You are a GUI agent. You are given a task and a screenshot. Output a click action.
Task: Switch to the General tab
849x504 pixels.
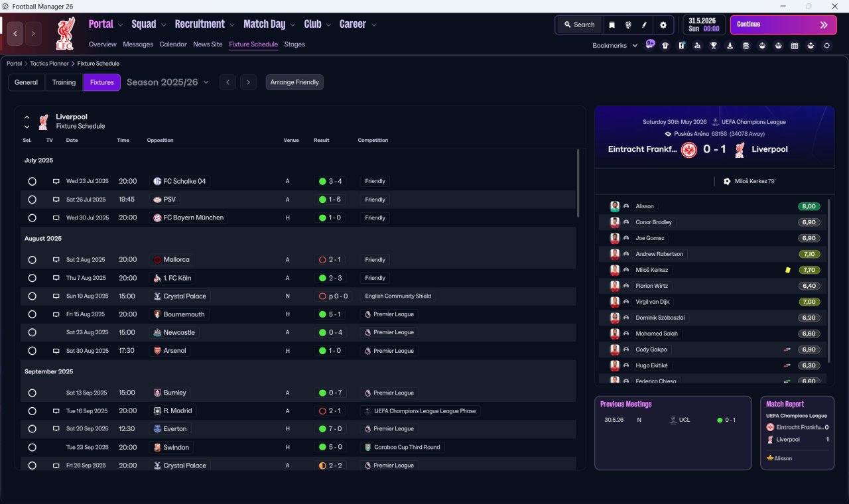click(27, 82)
